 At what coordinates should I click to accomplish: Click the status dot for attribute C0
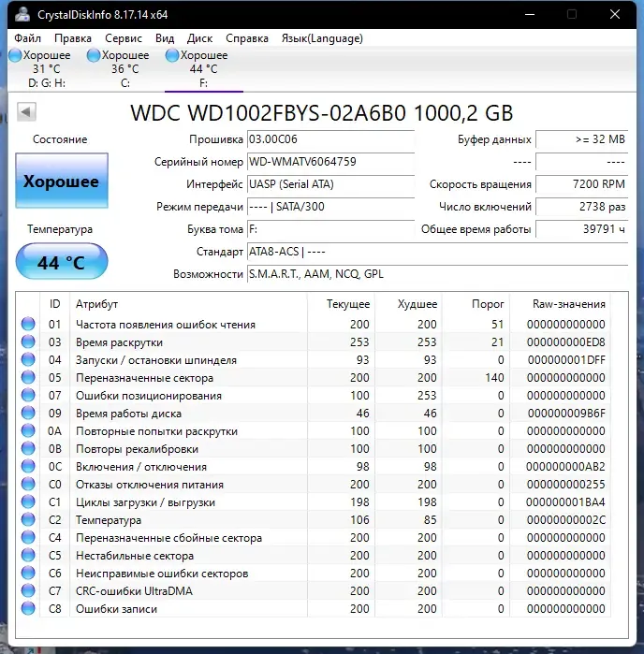point(28,485)
